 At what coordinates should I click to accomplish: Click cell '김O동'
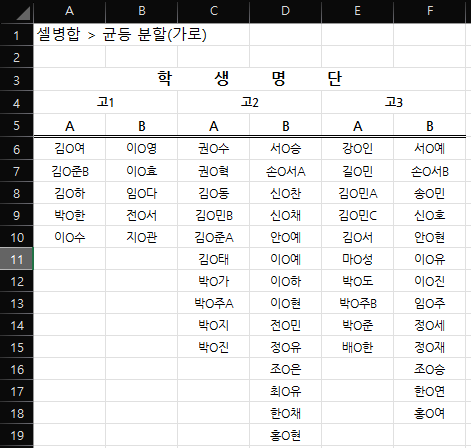(x=214, y=193)
